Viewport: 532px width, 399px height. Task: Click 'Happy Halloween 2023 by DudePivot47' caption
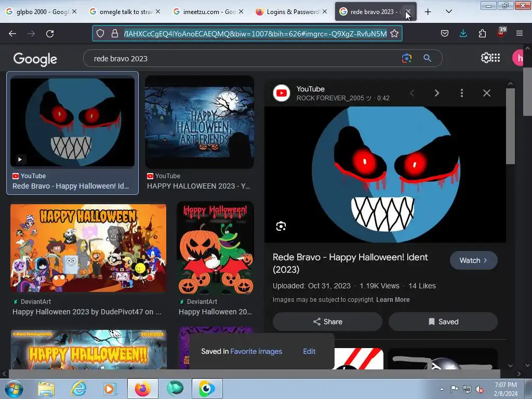pyautogui.click(x=87, y=312)
